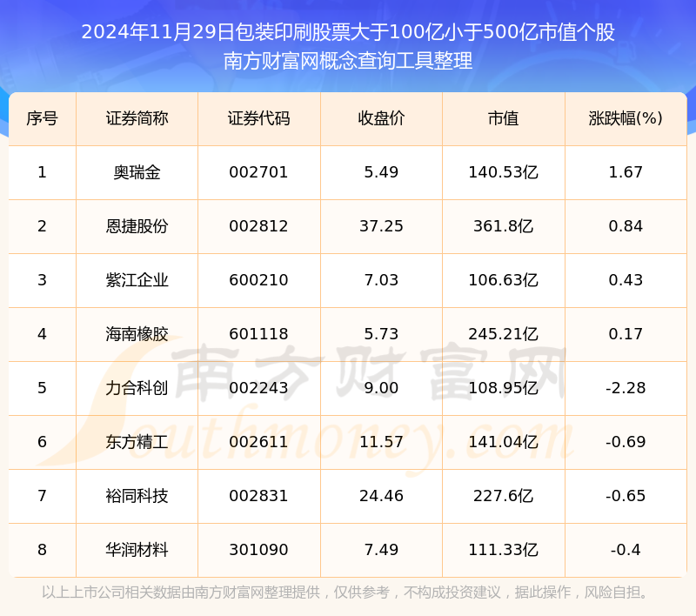Click the stock code 301090
Viewport: 696px width, 616px height.
coord(258,550)
